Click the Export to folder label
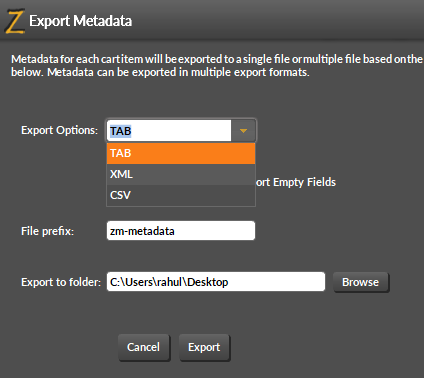The height and width of the screenshot is (378, 424). click(61, 282)
